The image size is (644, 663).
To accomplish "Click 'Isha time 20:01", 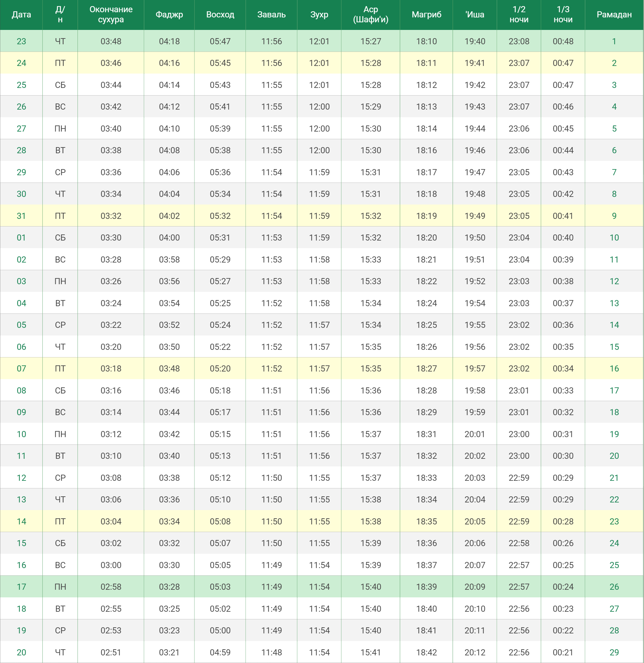I will click(x=475, y=434).
